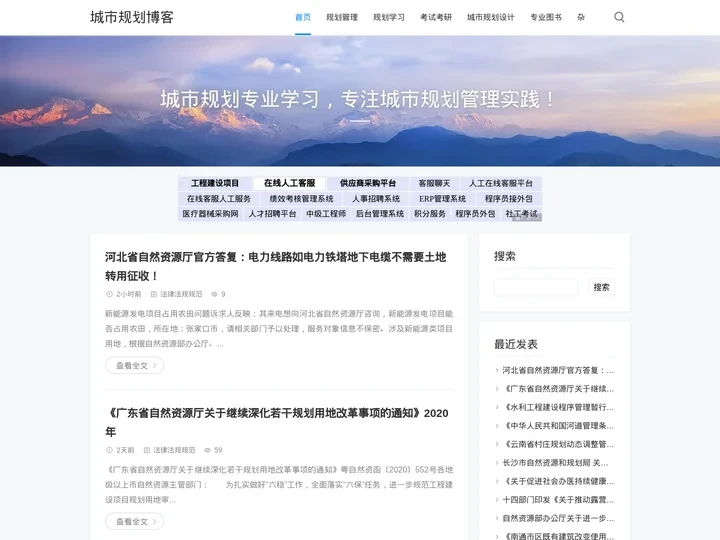Open recent post 《南通市区既有建筑改变使用
720x540 pixels.
pyautogui.click(x=558, y=536)
